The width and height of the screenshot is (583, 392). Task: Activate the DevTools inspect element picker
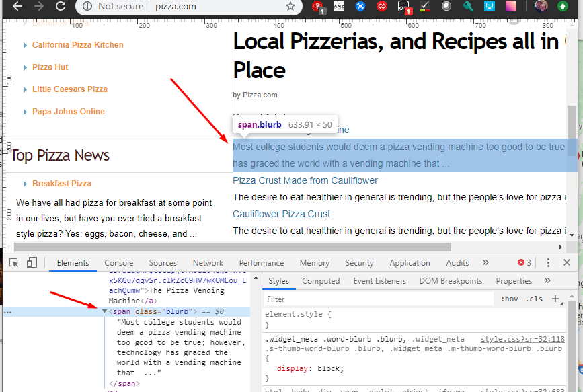[x=14, y=263]
